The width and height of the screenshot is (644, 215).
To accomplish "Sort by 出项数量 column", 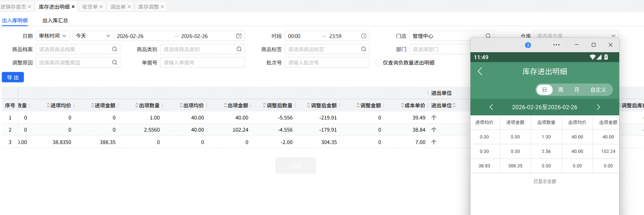I will point(137,105).
